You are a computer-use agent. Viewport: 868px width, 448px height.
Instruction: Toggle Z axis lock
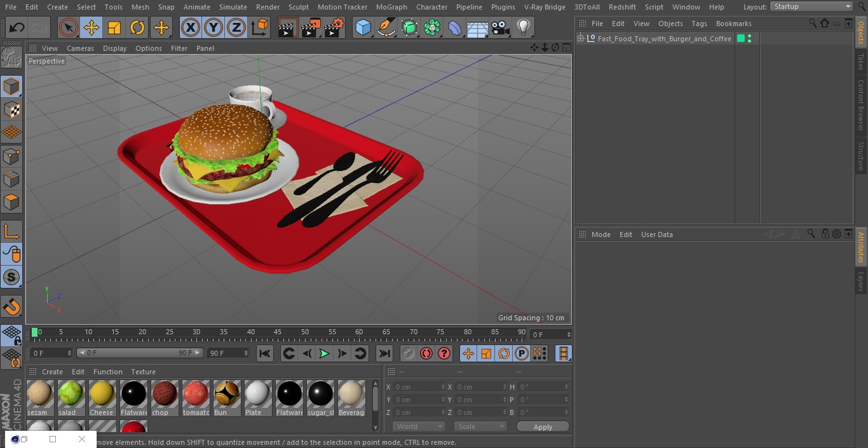tap(236, 28)
